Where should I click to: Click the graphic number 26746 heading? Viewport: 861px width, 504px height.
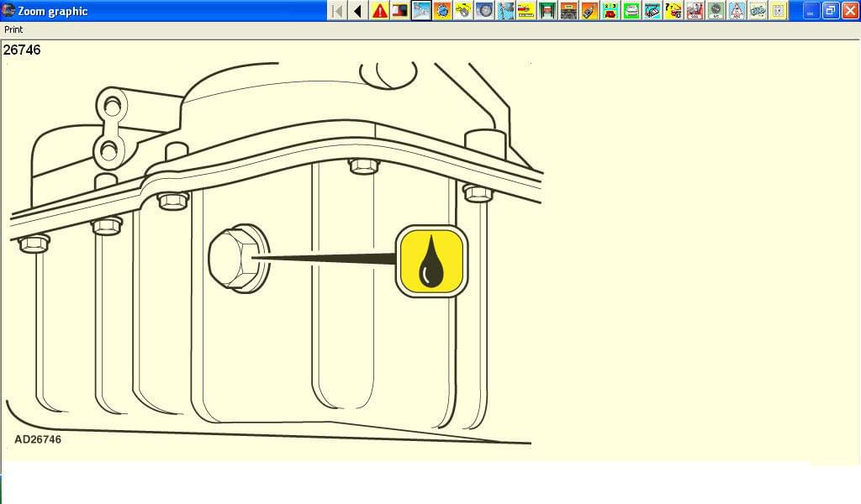coord(22,50)
